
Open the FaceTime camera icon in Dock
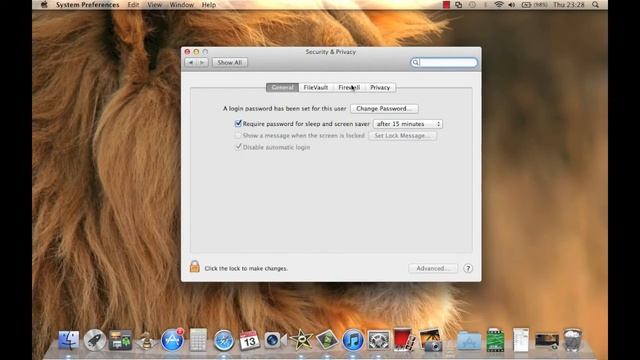pos(275,340)
